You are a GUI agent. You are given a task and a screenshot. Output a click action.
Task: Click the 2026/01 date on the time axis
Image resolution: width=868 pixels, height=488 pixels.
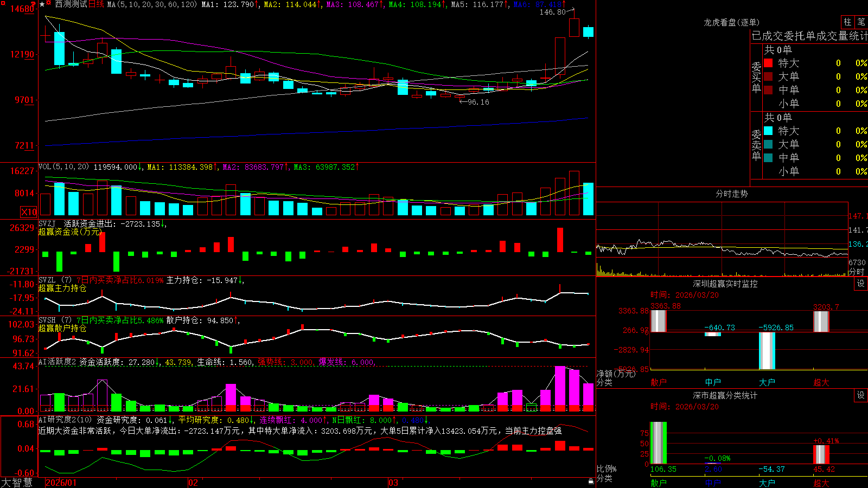tap(61, 483)
